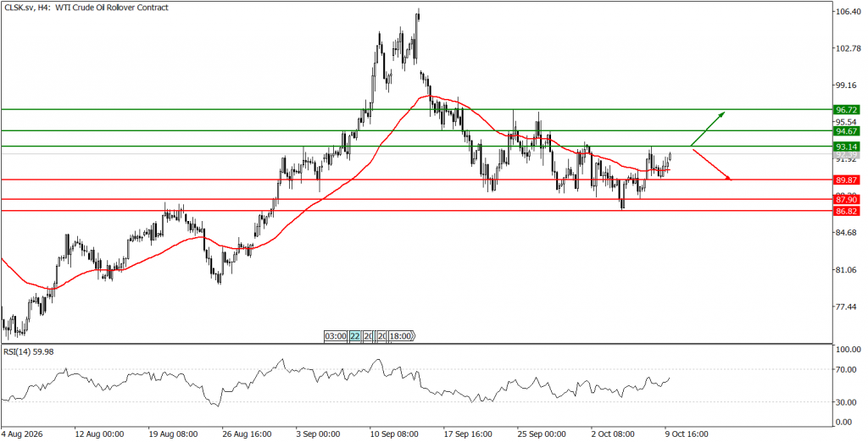
Task: Select the highlighted 22 event marker
Action: (355, 336)
